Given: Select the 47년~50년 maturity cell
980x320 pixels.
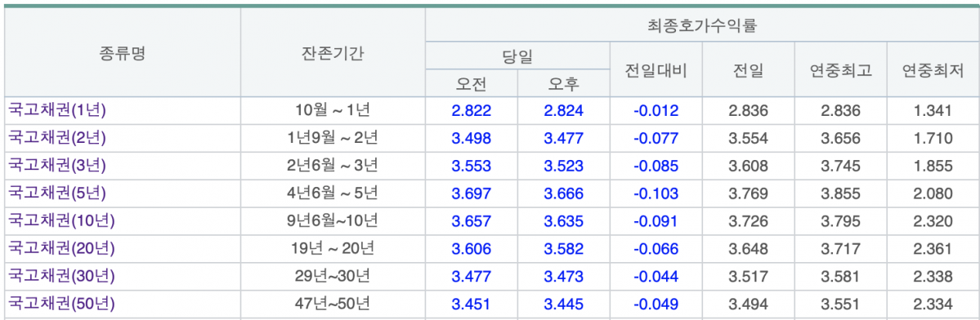Looking at the screenshot, I should point(333,304).
